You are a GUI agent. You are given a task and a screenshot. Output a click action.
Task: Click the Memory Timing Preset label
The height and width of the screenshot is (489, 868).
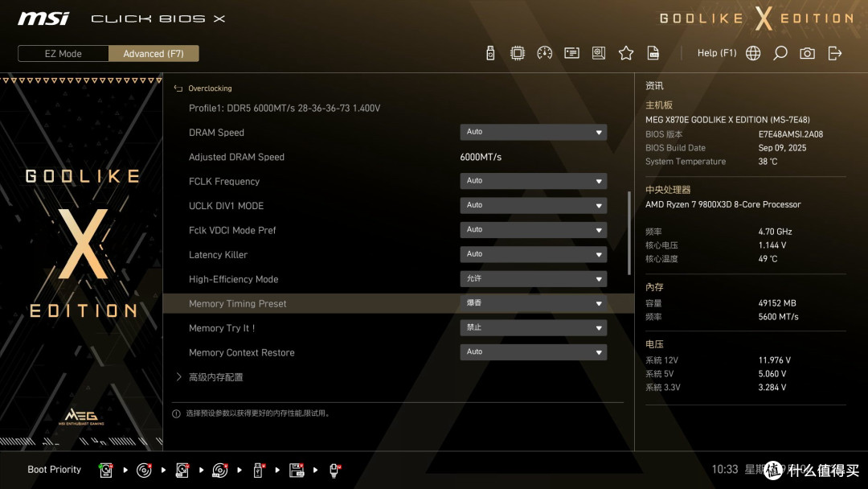237,303
